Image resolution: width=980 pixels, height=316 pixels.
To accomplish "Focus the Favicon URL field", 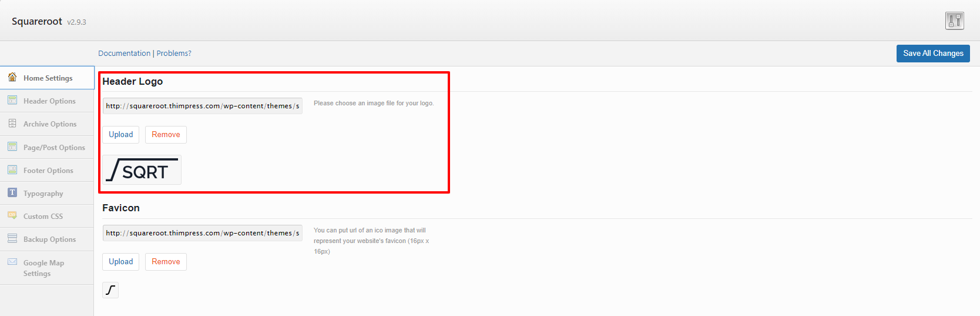I will coord(203,233).
